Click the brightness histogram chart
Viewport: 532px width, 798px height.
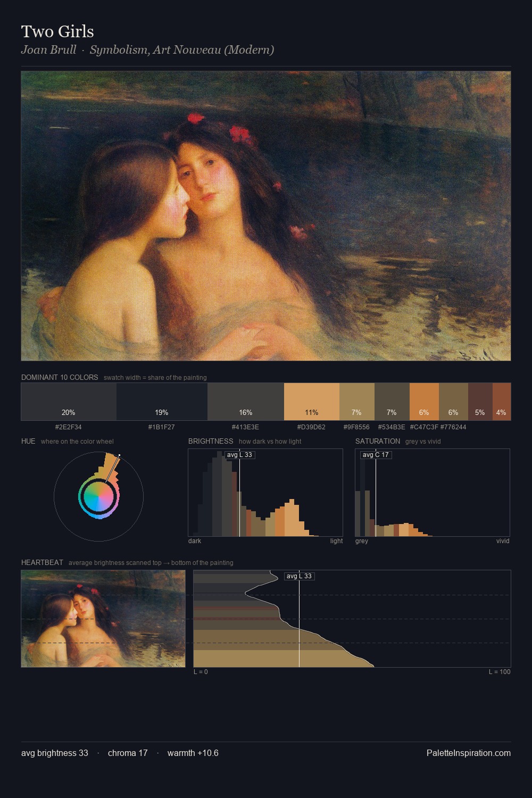coord(265,493)
